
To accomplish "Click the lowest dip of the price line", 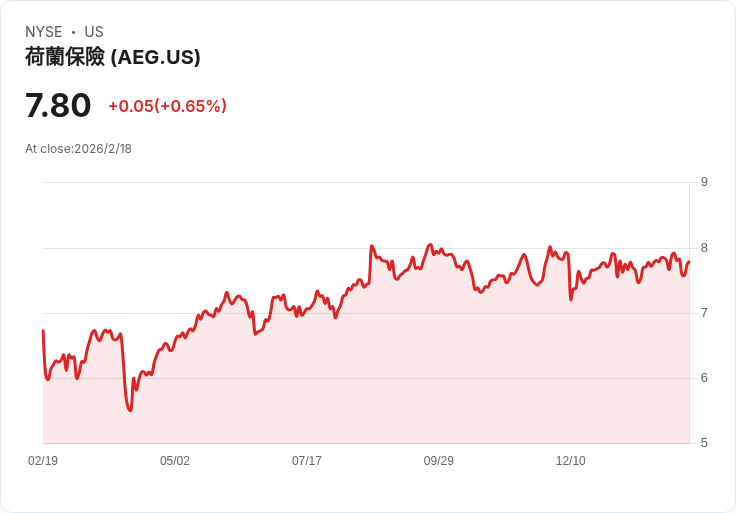I will [x=130, y=410].
